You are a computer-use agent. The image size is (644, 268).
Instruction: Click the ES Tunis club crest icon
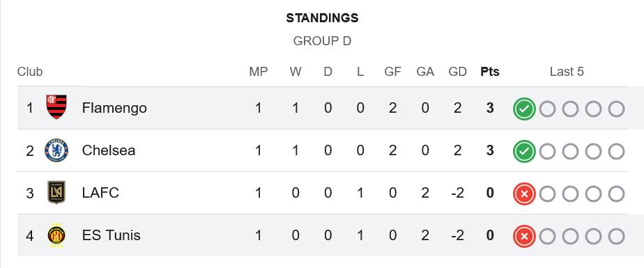(56, 235)
